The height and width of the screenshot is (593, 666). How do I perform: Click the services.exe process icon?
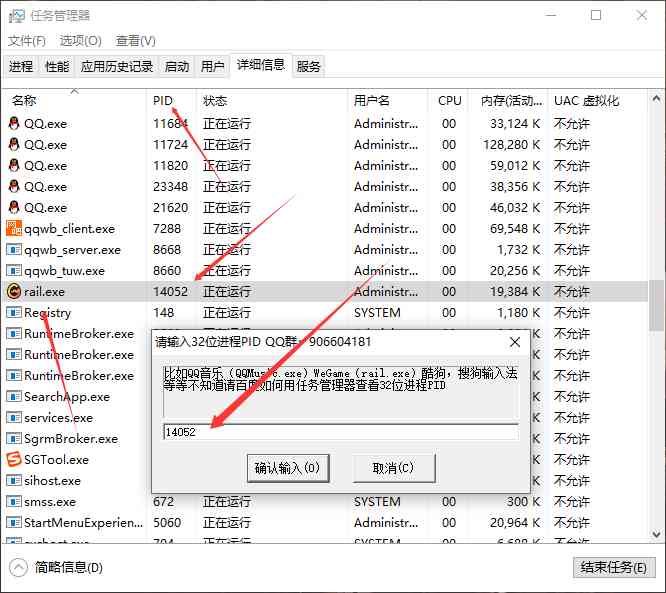point(14,418)
